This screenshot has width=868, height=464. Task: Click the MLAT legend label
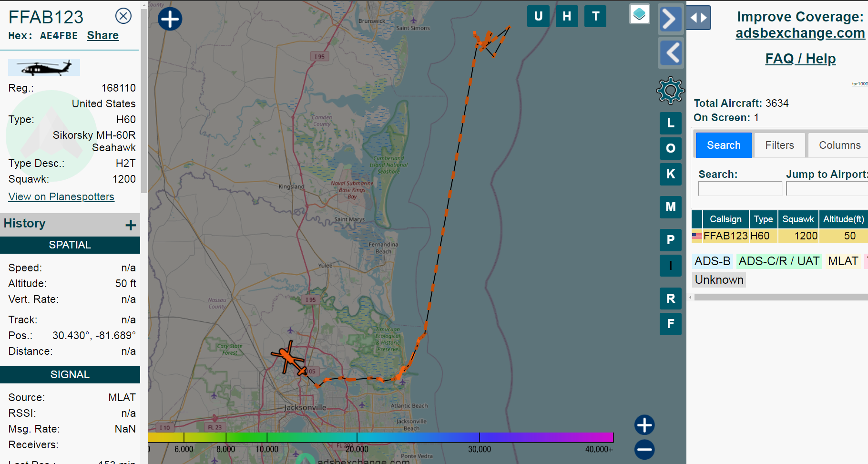point(843,261)
